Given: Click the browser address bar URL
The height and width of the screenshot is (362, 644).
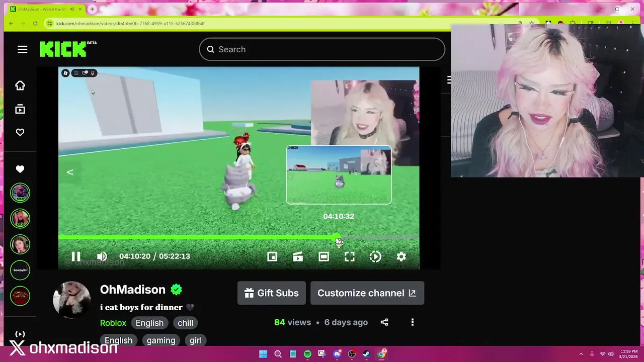Looking at the screenshot, I should click(131, 23).
